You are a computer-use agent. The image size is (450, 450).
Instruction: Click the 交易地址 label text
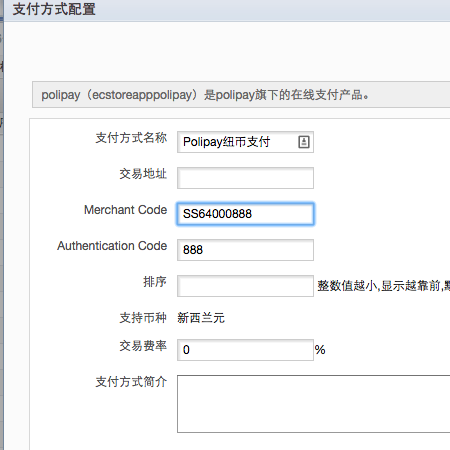(x=143, y=174)
